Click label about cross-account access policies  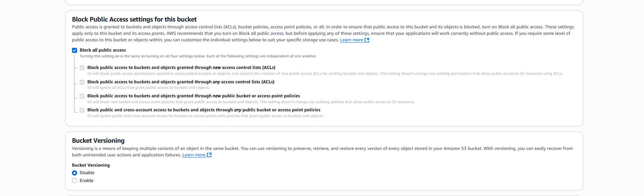204,110
